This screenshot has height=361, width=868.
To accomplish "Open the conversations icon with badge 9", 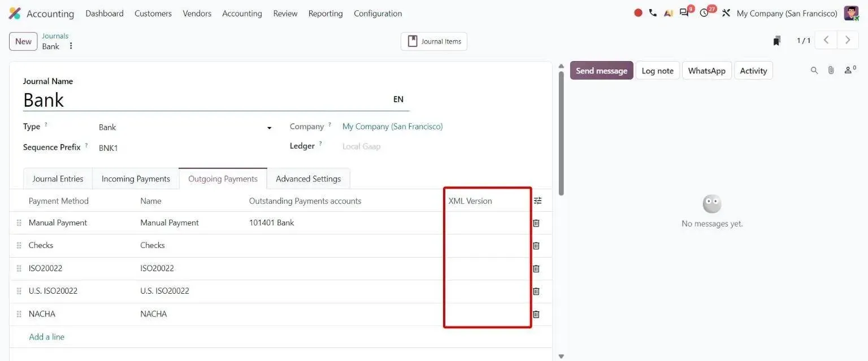I will 685,12.
